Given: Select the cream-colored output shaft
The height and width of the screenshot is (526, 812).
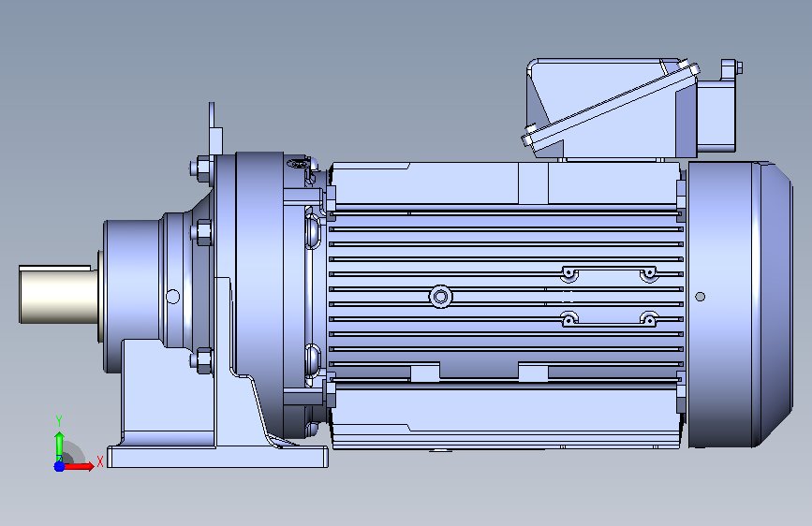Looking at the screenshot, I should click(58, 297).
